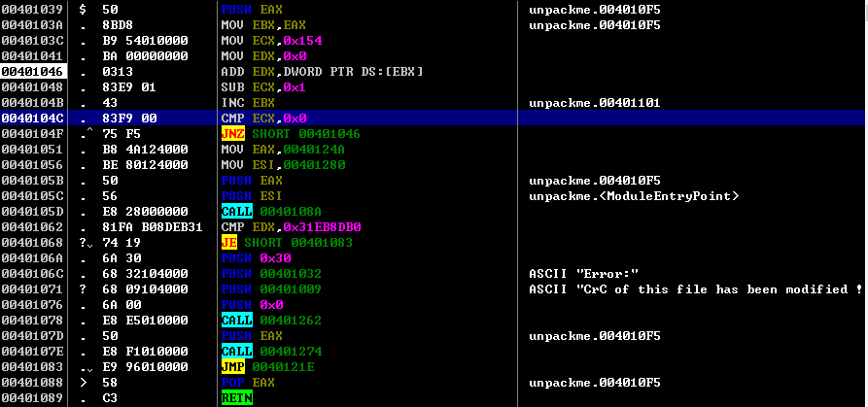Select hex bytes BE 80124000

coord(145,165)
